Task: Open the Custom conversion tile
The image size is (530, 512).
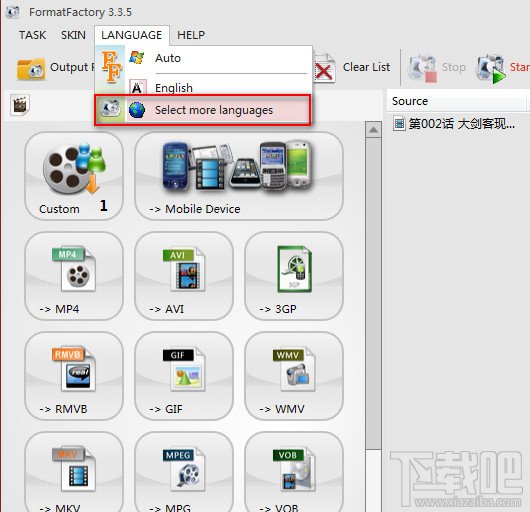Action: tap(74, 176)
